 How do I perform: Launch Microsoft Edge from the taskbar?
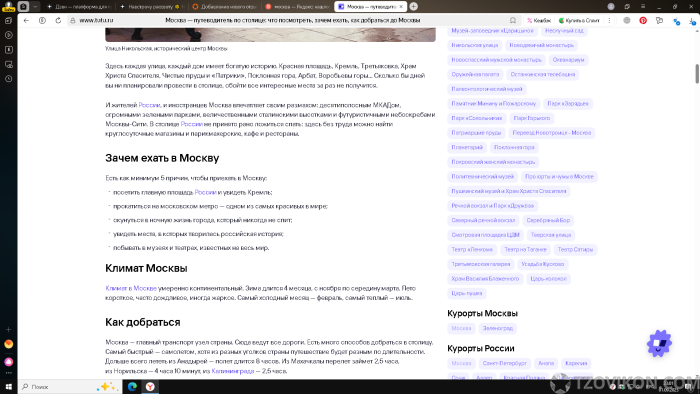tap(132, 386)
